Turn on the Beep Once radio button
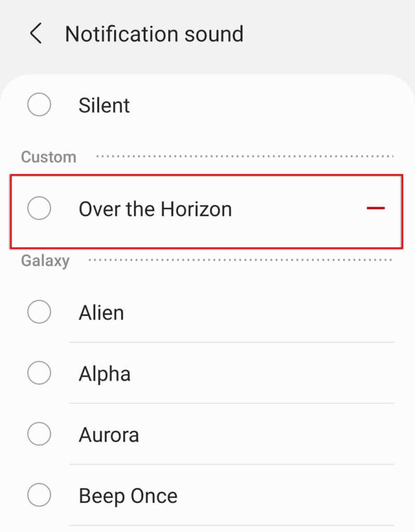 point(40,495)
